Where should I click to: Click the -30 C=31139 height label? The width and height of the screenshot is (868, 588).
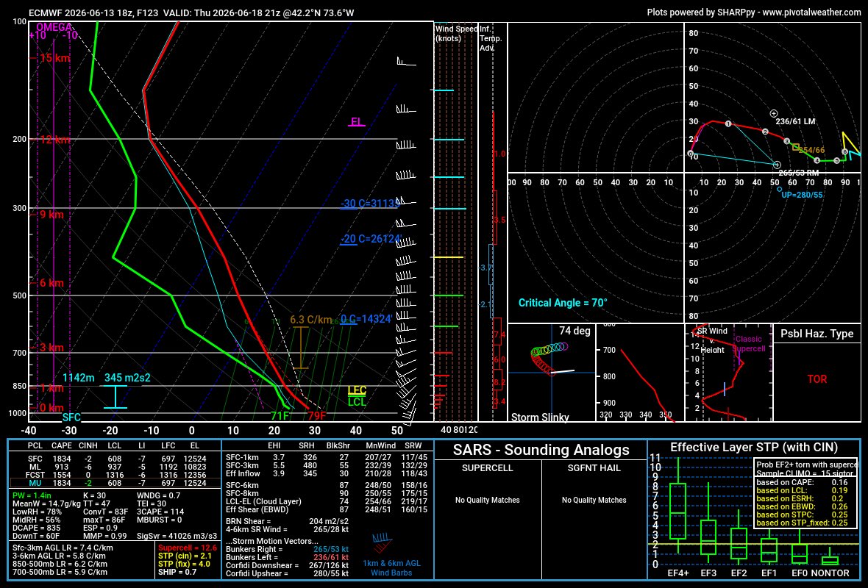370,204
